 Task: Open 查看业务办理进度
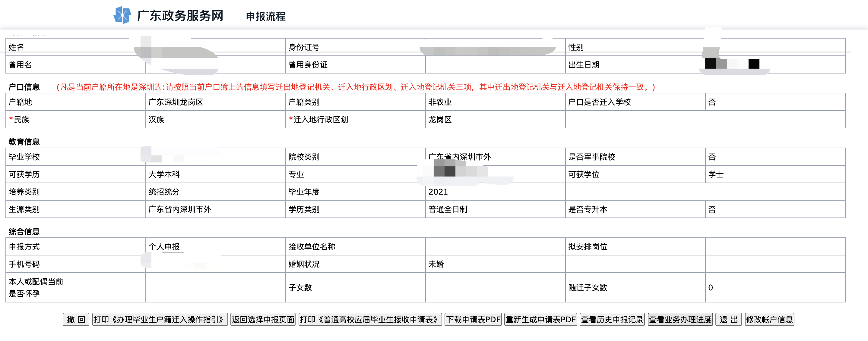(x=680, y=319)
